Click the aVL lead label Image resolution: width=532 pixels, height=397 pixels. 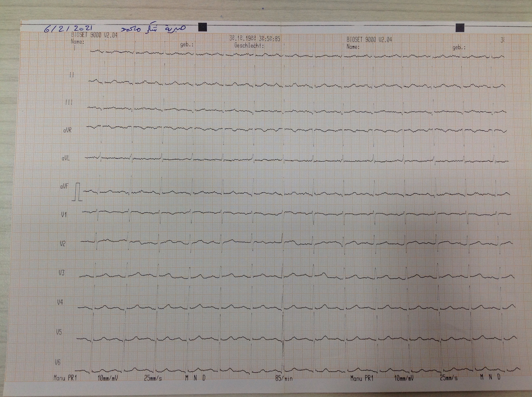pos(66,158)
